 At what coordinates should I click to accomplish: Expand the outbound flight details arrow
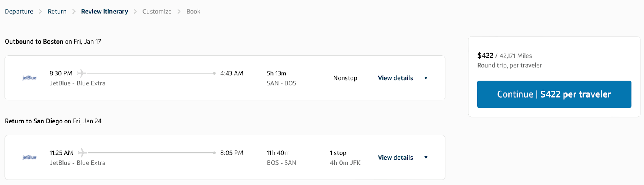(426, 78)
